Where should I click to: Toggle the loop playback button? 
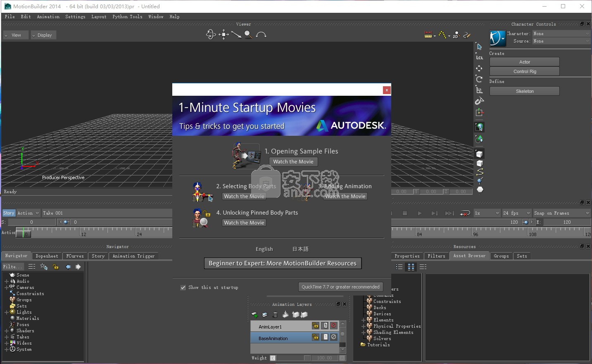465,213
